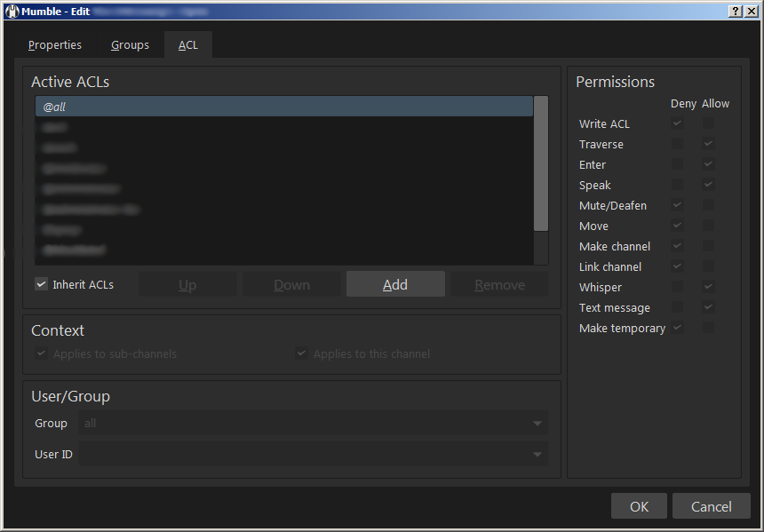Toggle Deny checkbox for Link channel
Viewport: 764px width, 532px height.
pyautogui.click(x=677, y=266)
